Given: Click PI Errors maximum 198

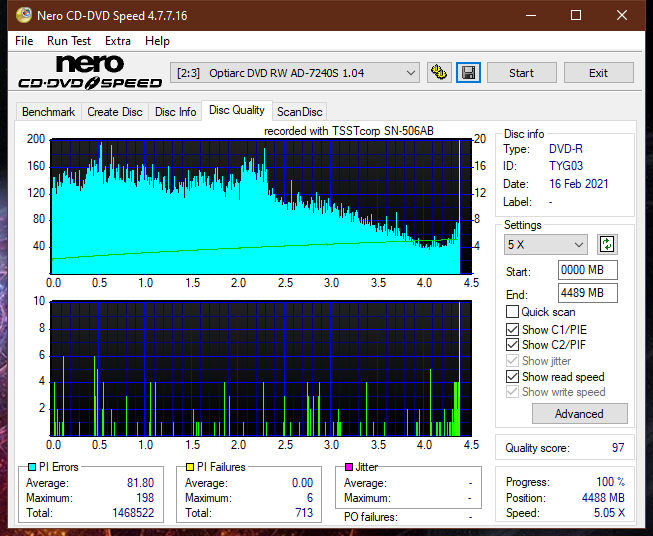Looking at the screenshot, I should coord(145,498).
